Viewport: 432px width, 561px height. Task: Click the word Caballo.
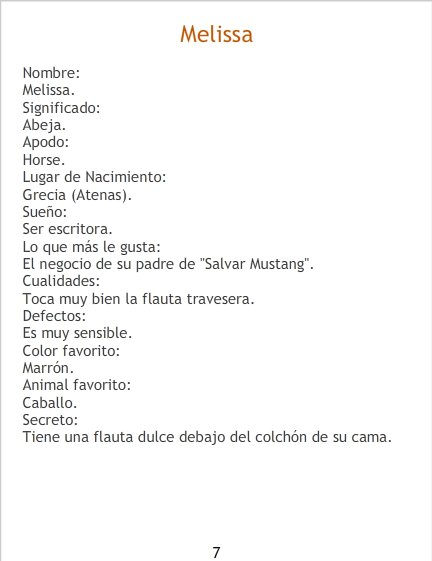[49, 403]
